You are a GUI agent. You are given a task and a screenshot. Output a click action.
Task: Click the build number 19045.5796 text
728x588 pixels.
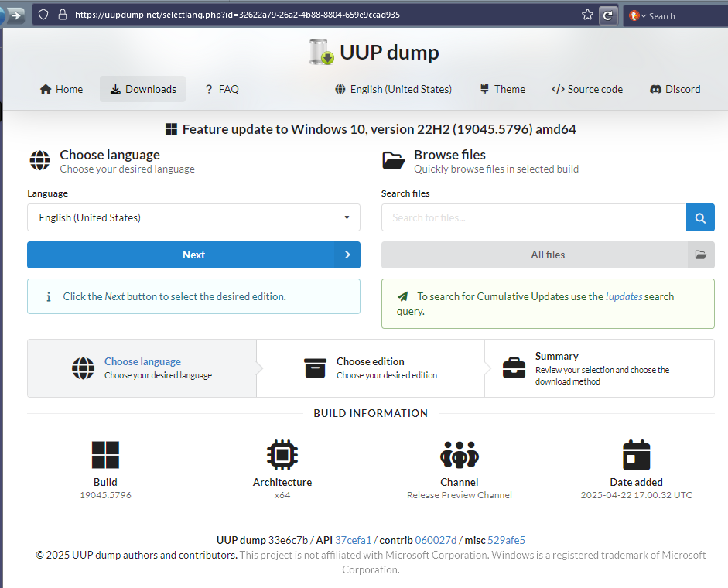(x=105, y=495)
